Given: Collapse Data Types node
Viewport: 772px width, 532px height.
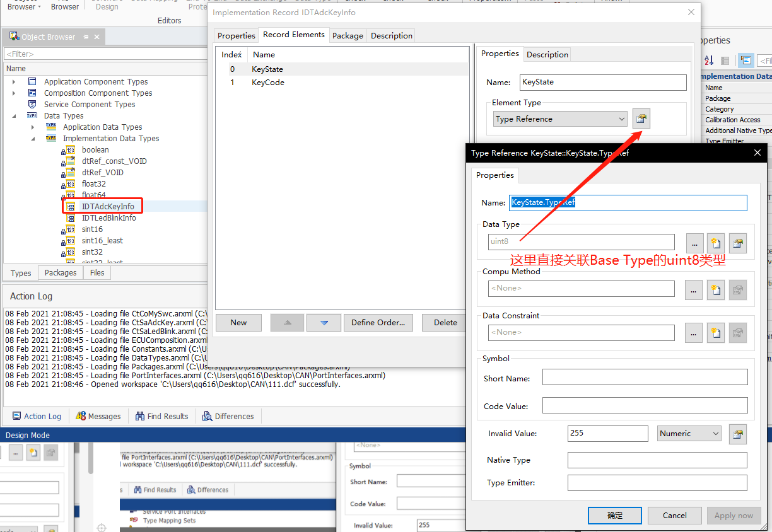Looking at the screenshot, I should [14, 116].
